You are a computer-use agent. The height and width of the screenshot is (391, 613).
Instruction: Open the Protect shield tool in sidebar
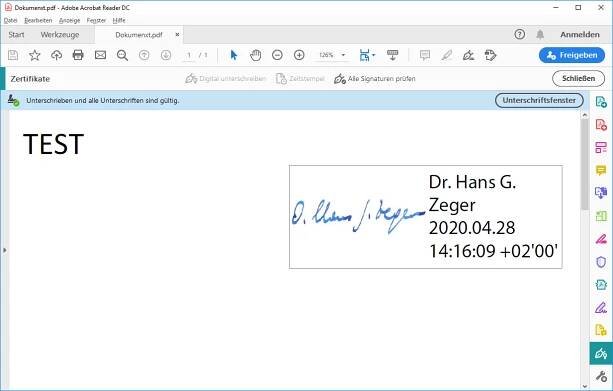tap(601, 262)
